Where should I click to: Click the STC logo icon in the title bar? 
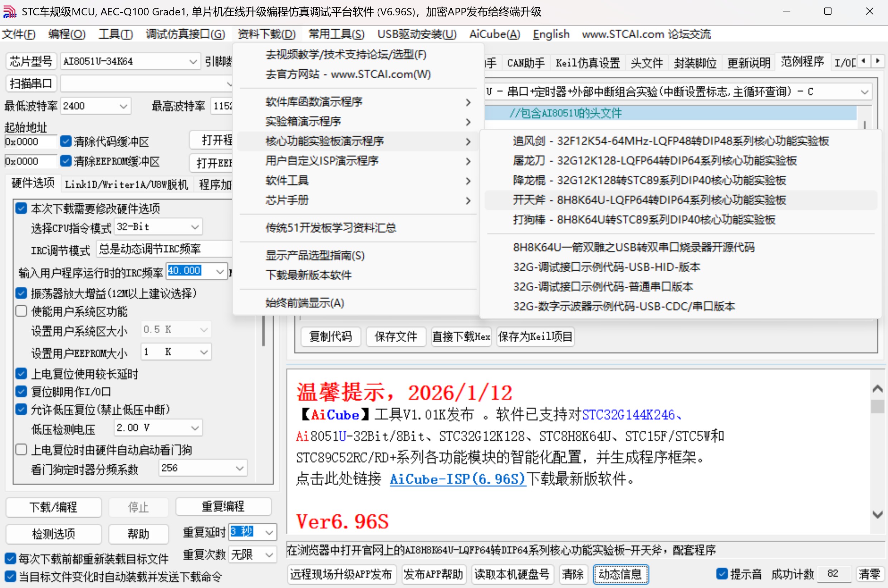coord(10,11)
